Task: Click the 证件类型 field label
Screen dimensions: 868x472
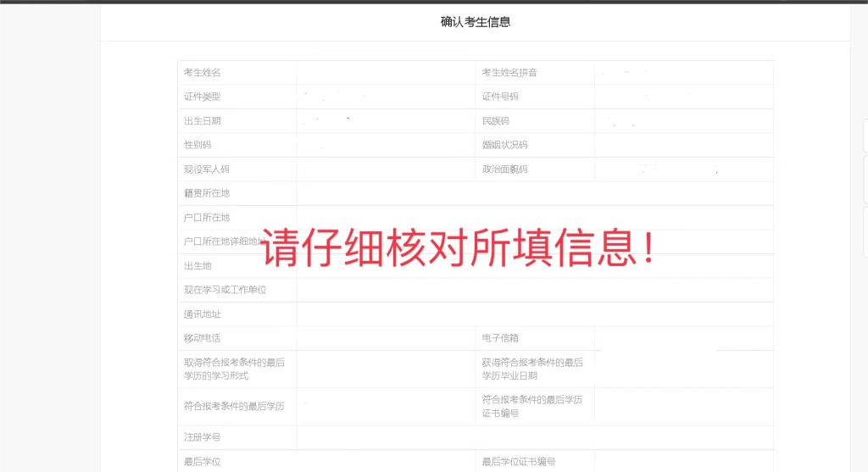Action: 203,97
